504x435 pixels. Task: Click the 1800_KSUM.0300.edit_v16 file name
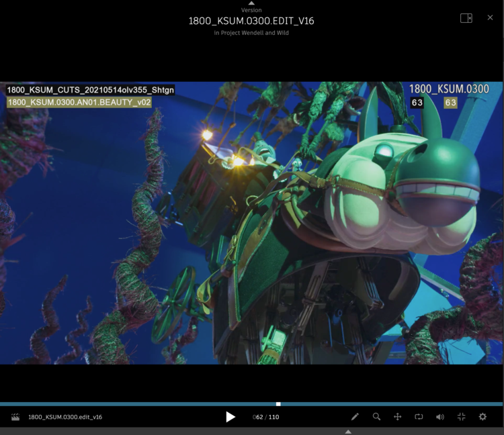[65, 417]
